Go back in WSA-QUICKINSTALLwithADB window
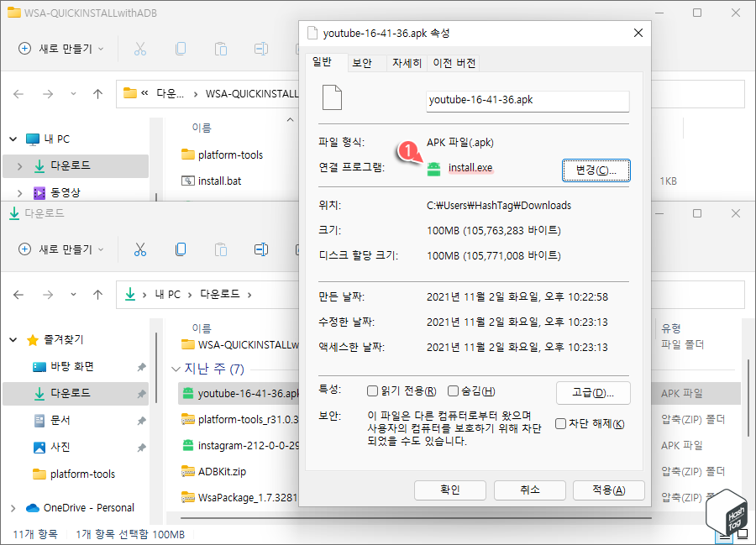756x545 pixels. click(x=18, y=93)
